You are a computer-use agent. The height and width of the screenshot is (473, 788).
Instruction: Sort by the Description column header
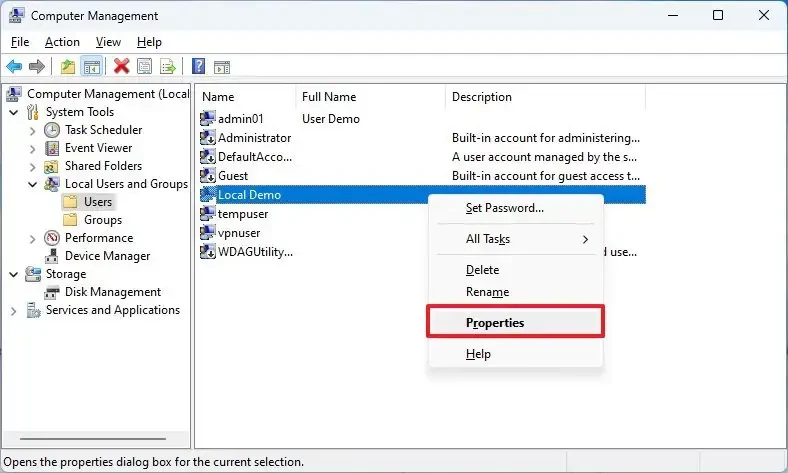click(545, 97)
